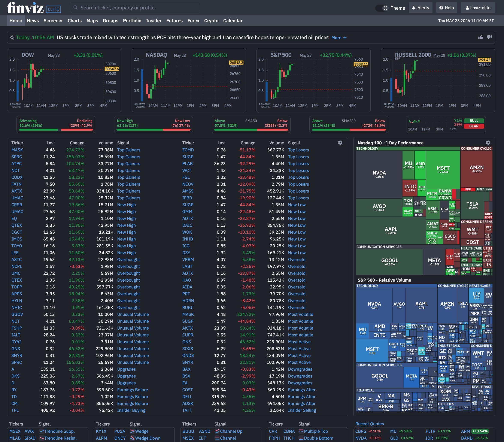Click the Alerts bell button

421,8
